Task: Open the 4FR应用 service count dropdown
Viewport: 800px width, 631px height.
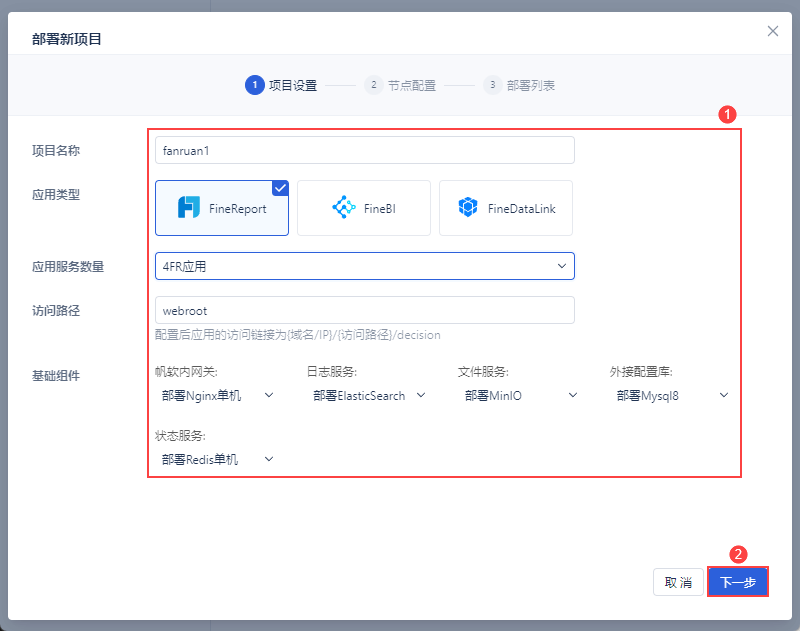Action: (365, 266)
